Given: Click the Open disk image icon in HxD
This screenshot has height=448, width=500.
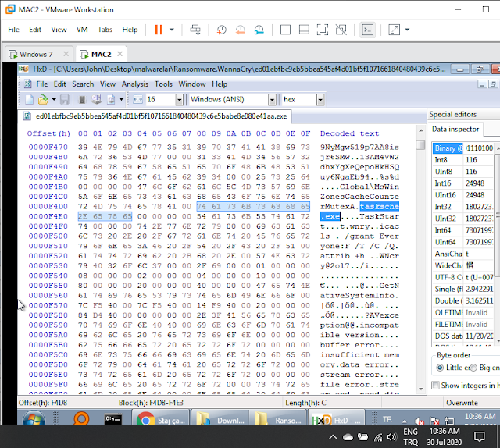Looking at the screenshot, I should 111,99.
